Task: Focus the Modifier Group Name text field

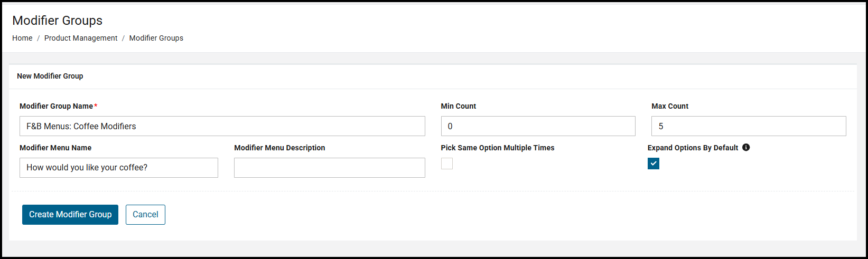Action: (x=222, y=126)
